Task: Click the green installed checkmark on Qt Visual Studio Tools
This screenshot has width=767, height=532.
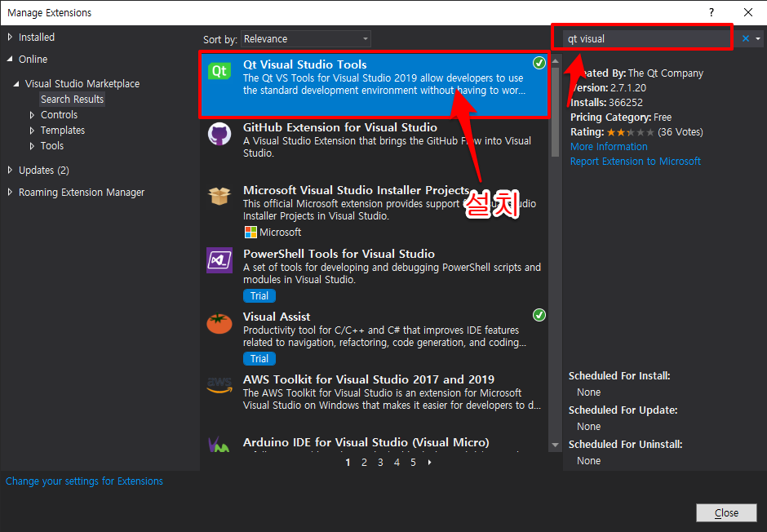Action: [x=539, y=63]
